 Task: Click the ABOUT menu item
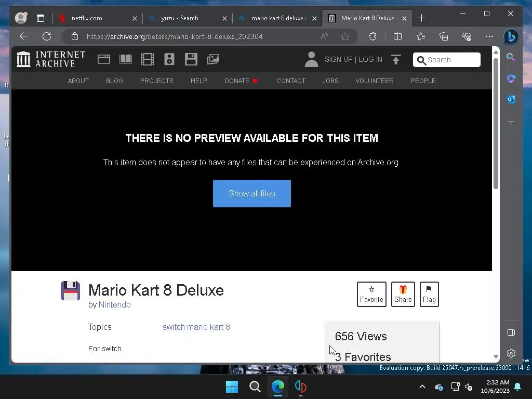(x=78, y=81)
